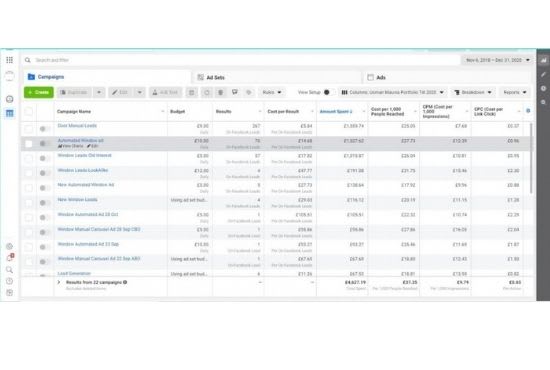Screen dimensions: 550x370
Task: Click the Duplicate button
Action: (74, 92)
